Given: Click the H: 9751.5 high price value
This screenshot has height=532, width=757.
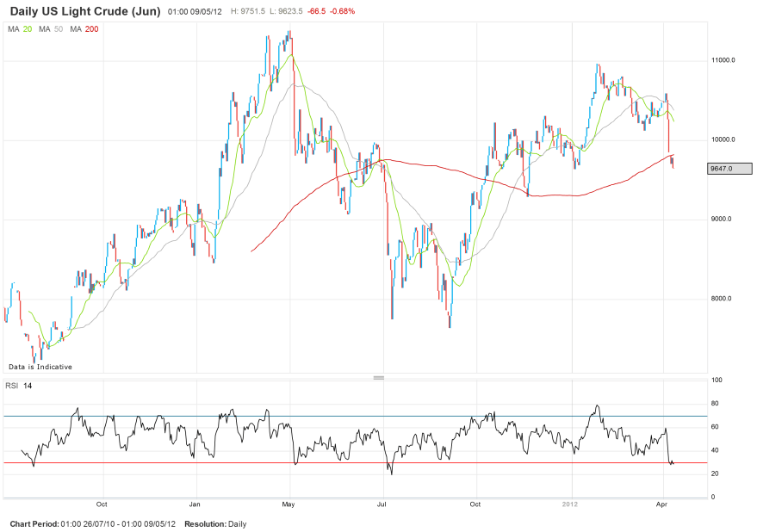Looking at the screenshot, I should (x=251, y=12).
